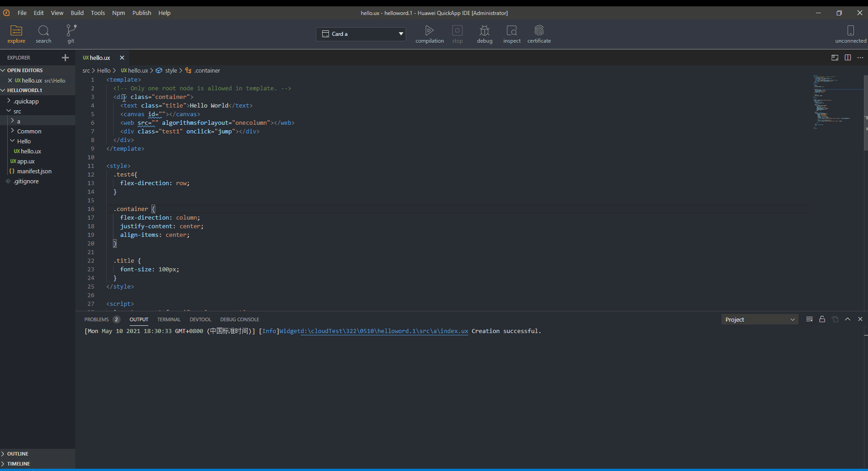The height and width of the screenshot is (471, 868).
Task: Close the bottom panel
Action: tap(860, 319)
